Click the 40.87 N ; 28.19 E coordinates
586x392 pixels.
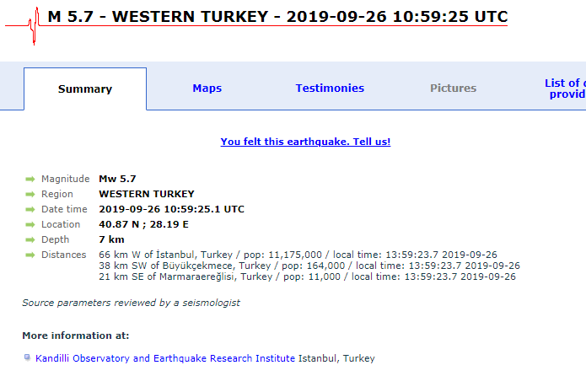click(x=143, y=224)
